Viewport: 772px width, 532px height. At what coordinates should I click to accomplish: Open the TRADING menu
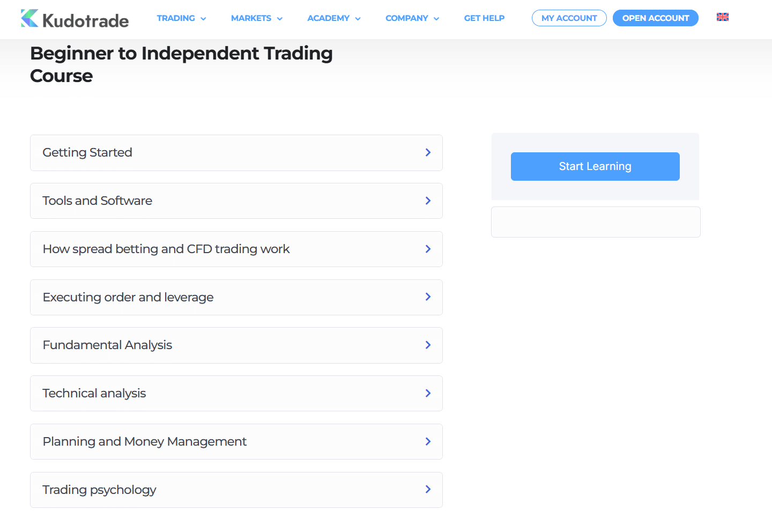point(181,18)
